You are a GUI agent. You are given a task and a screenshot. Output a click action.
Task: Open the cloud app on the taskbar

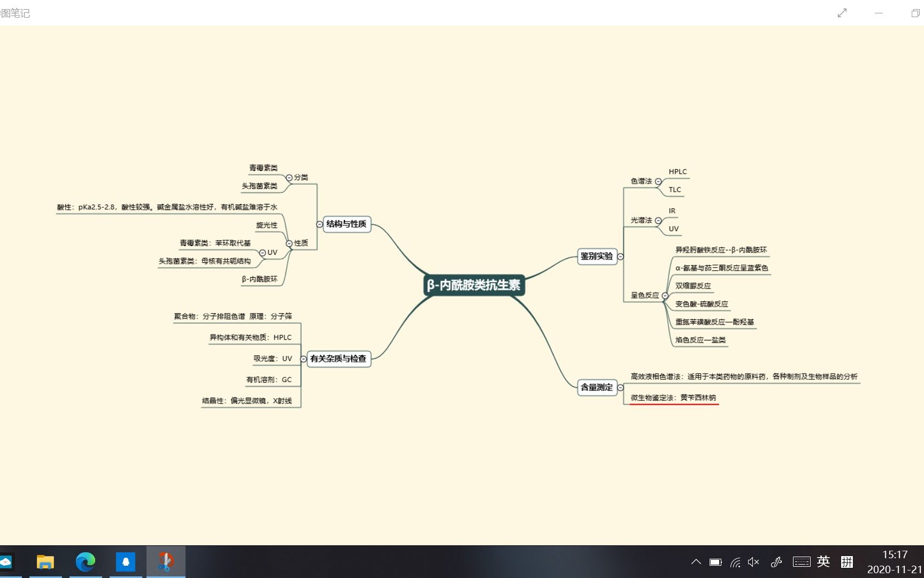(6, 562)
